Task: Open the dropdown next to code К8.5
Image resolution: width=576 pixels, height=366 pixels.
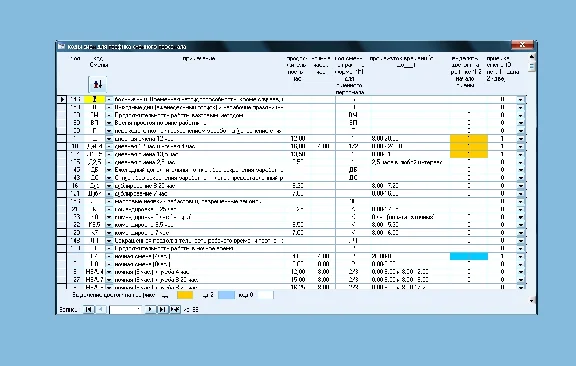Action: tap(109, 225)
